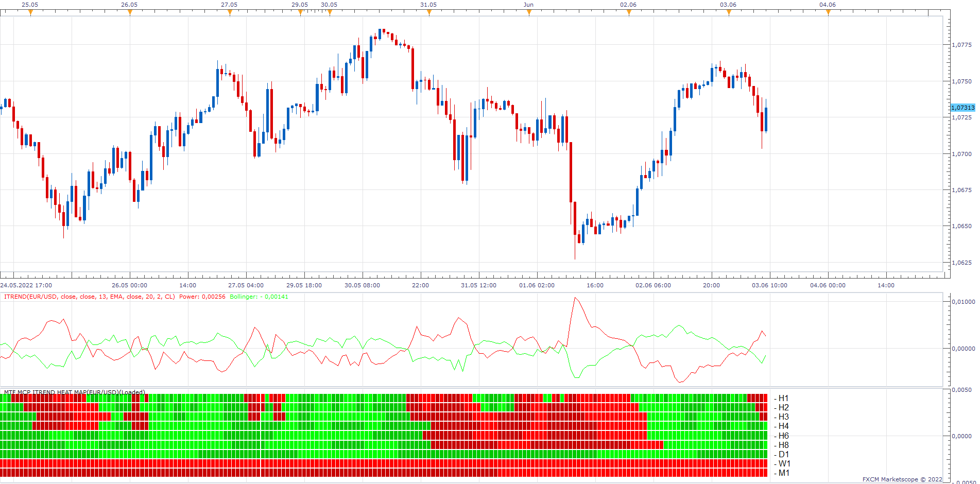Click the 30.05 08:00 time axis label
Screen dimensions: 980x484
[362, 285]
